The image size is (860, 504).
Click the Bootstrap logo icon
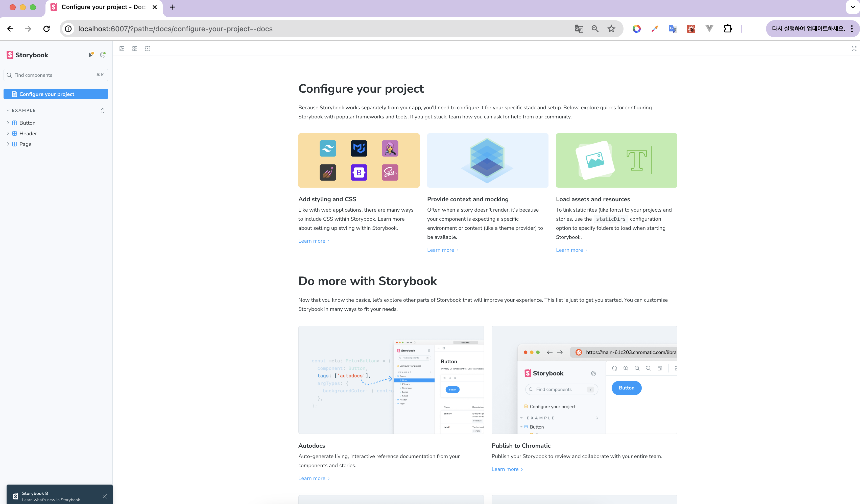[x=359, y=172]
